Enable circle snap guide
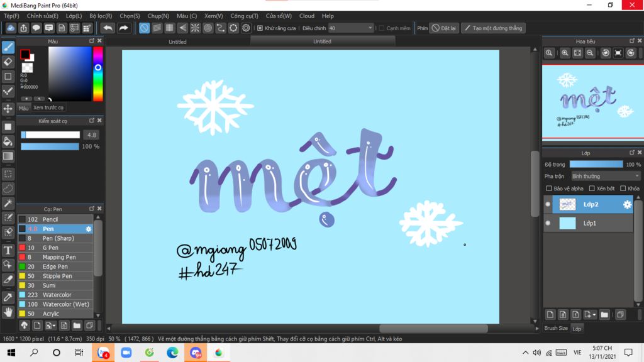This screenshot has width=644, height=362. click(208, 28)
